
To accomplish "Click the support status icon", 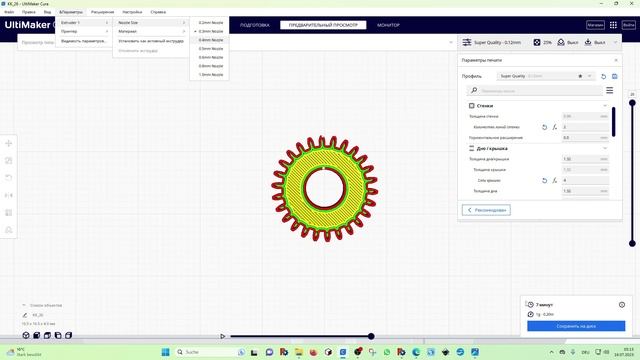I will click(561, 42).
